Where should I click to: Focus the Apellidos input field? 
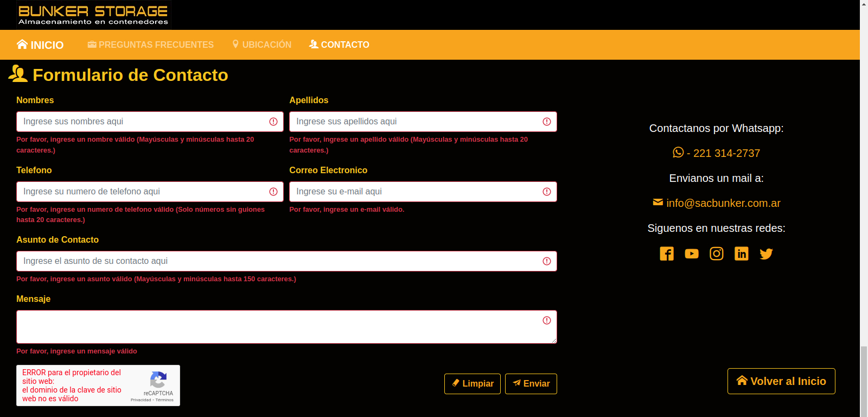click(415, 122)
